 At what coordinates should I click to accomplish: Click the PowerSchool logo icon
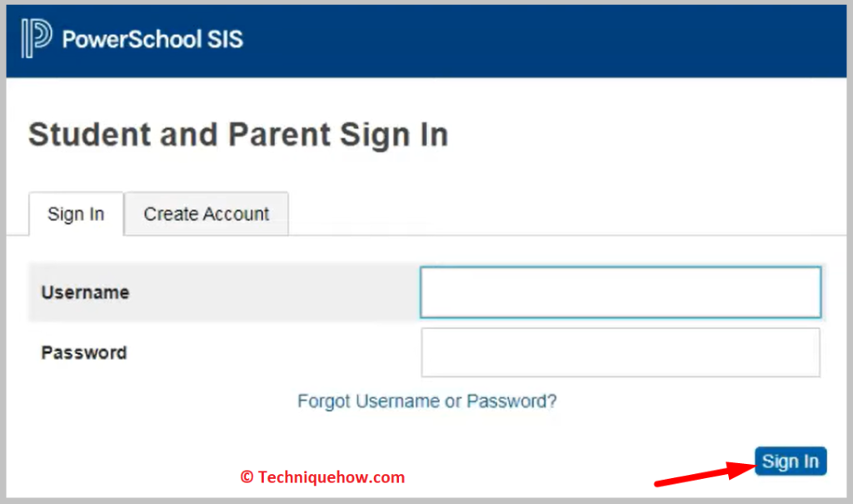point(37,39)
